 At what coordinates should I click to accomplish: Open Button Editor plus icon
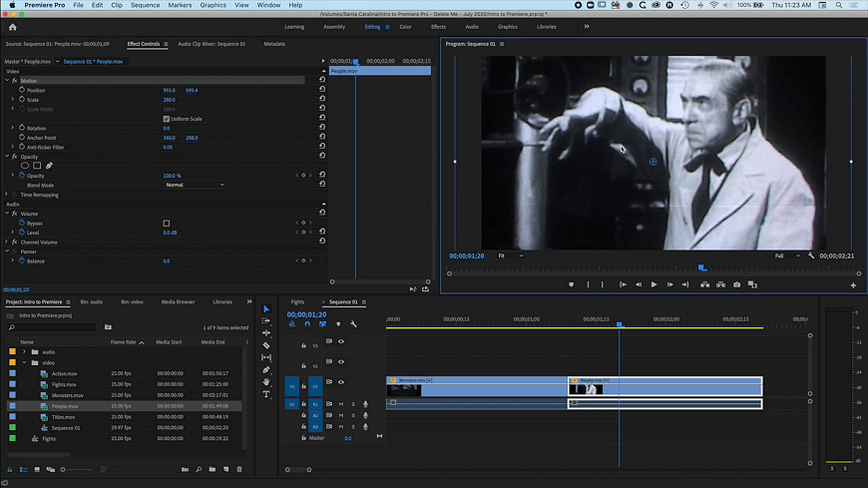click(x=853, y=285)
